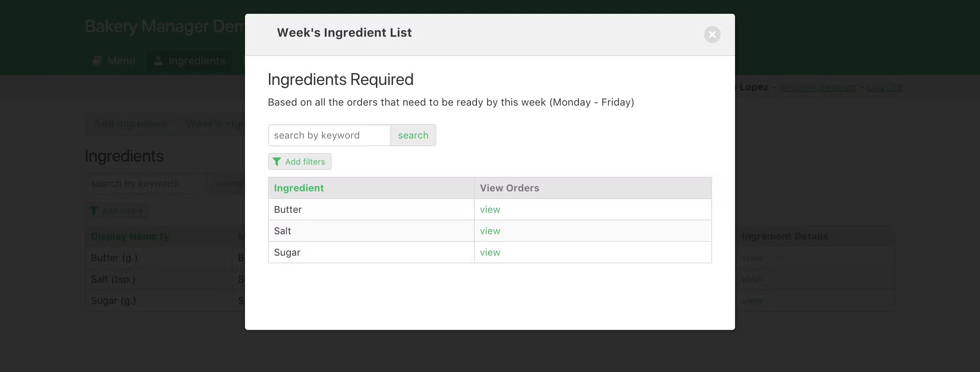Click the funnel icon in the dialog's Add filters

tap(276, 162)
